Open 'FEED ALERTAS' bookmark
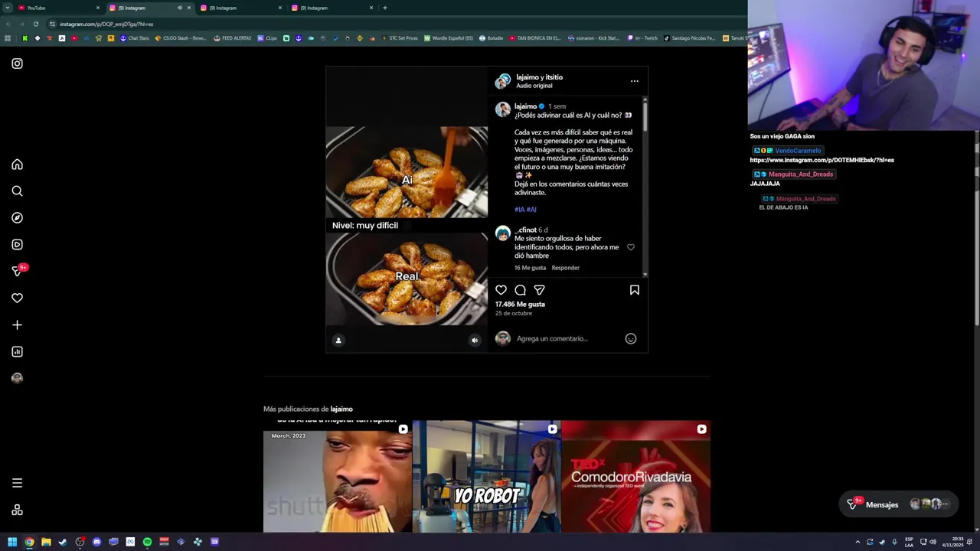This screenshot has width=980, height=551. (233, 37)
